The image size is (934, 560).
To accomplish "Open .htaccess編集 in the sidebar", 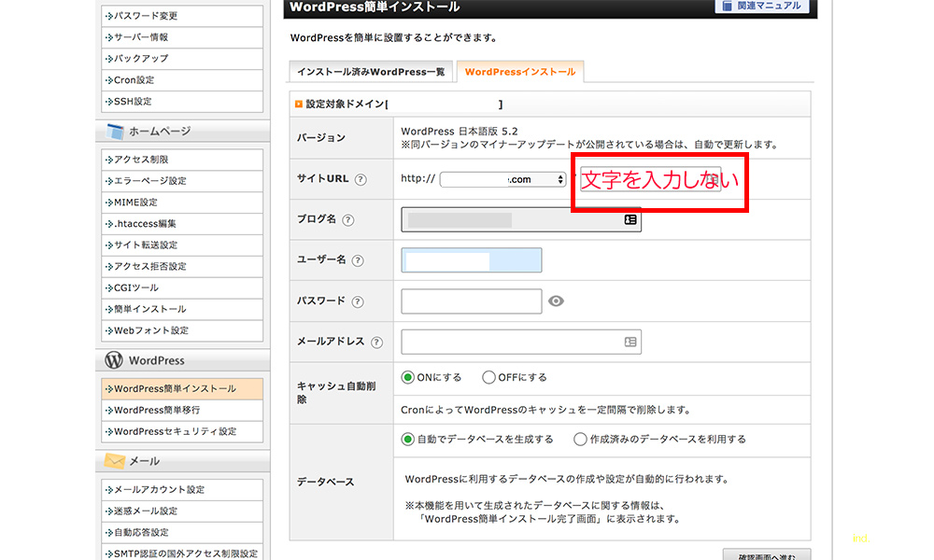I will click(182, 224).
